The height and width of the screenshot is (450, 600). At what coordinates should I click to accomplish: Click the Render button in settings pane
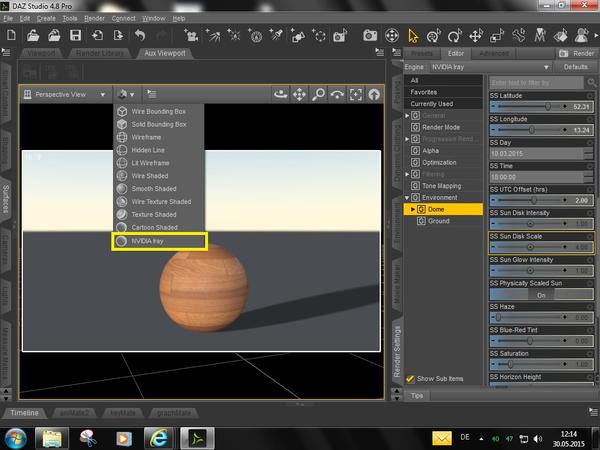coord(577,54)
